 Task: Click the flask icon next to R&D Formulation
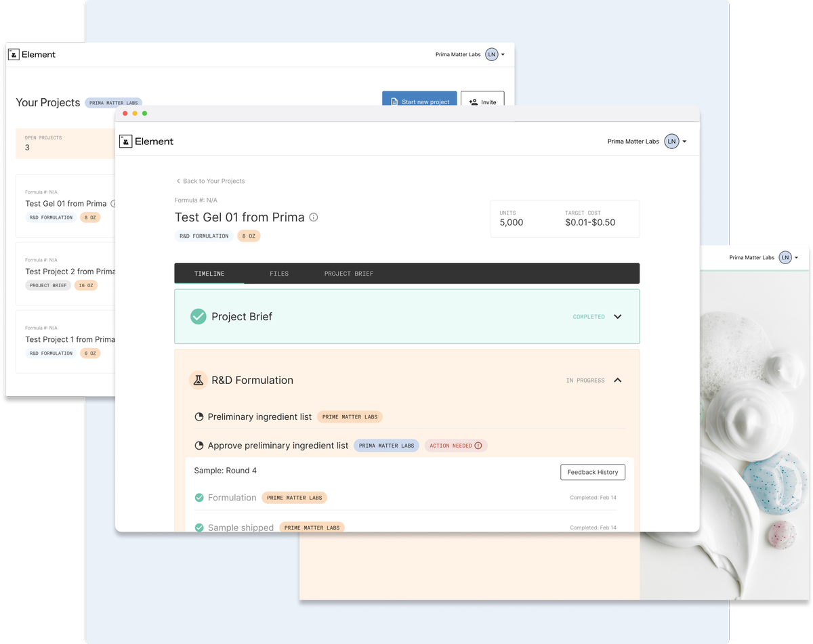point(198,381)
